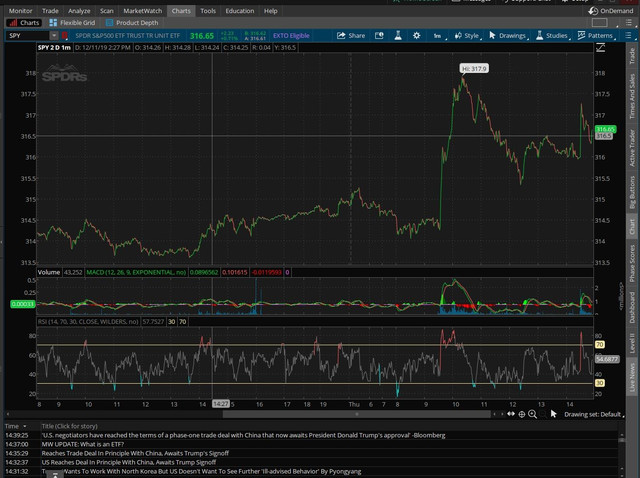Expand the SPY symbol dropdown arrow
Image resolution: width=640 pixels, height=478 pixels.
[54, 36]
